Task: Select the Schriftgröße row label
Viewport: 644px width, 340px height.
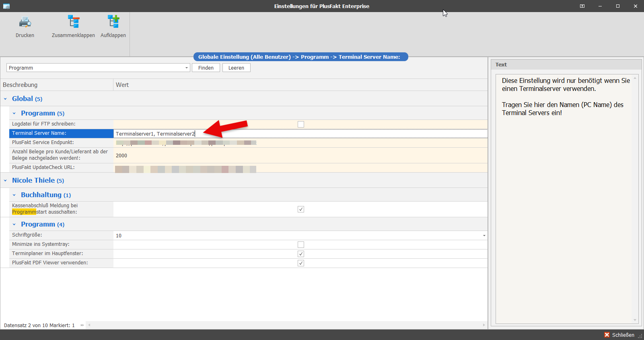Action: [x=61, y=235]
